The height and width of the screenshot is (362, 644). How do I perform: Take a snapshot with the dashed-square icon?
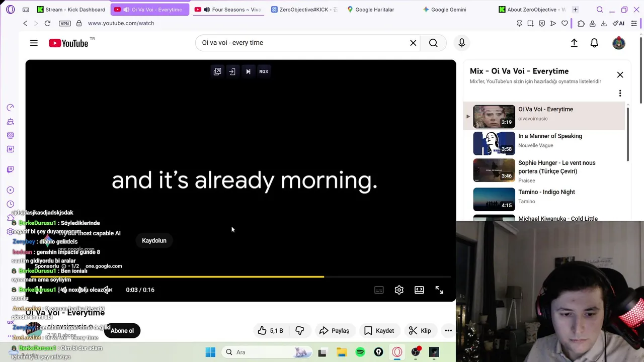pyautogui.click(x=530, y=23)
